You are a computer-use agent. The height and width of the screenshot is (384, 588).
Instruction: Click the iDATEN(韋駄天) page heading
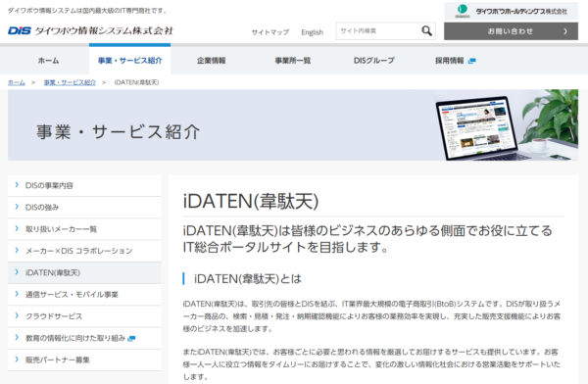coord(251,201)
